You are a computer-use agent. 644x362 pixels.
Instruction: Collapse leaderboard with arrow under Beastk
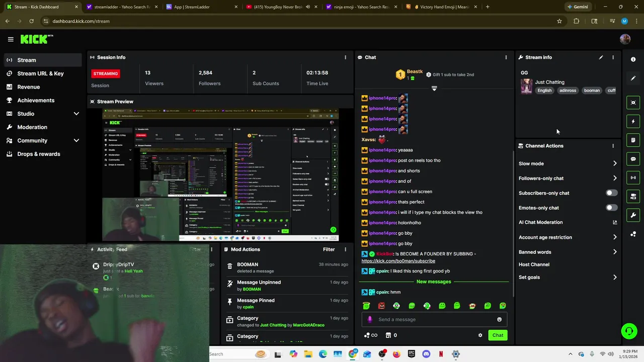point(434,88)
